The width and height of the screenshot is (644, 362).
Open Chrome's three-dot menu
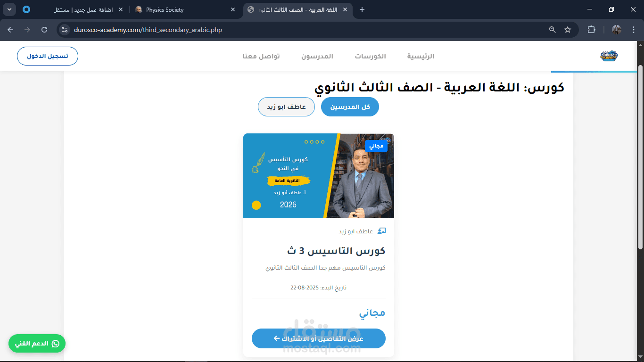pyautogui.click(x=632, y=30)
